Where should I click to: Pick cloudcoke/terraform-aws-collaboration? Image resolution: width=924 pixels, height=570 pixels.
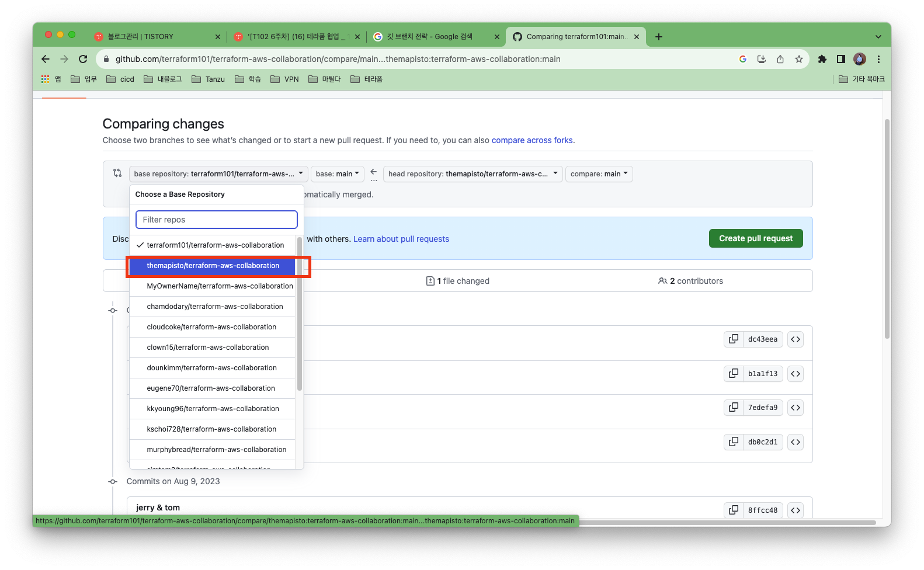(x=213, y=327)
